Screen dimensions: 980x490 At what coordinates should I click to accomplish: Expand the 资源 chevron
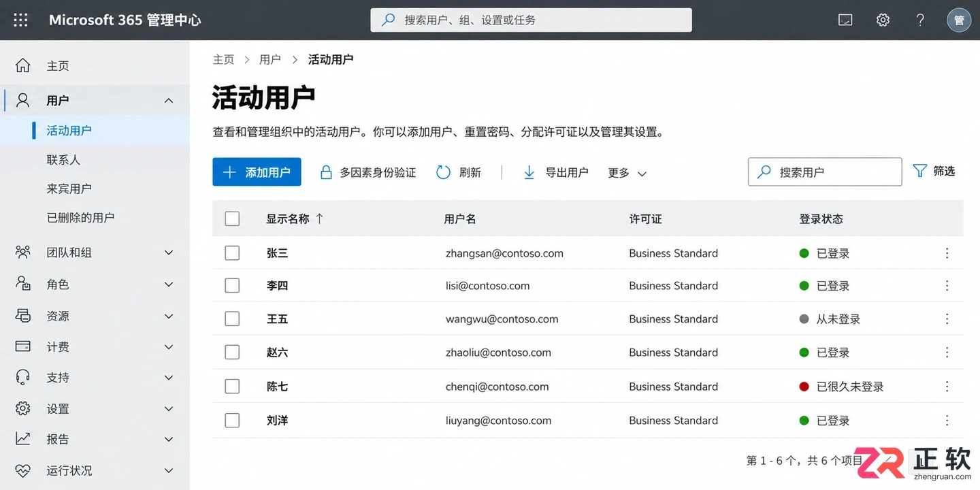pyautogui.click(x=169, y=316)
